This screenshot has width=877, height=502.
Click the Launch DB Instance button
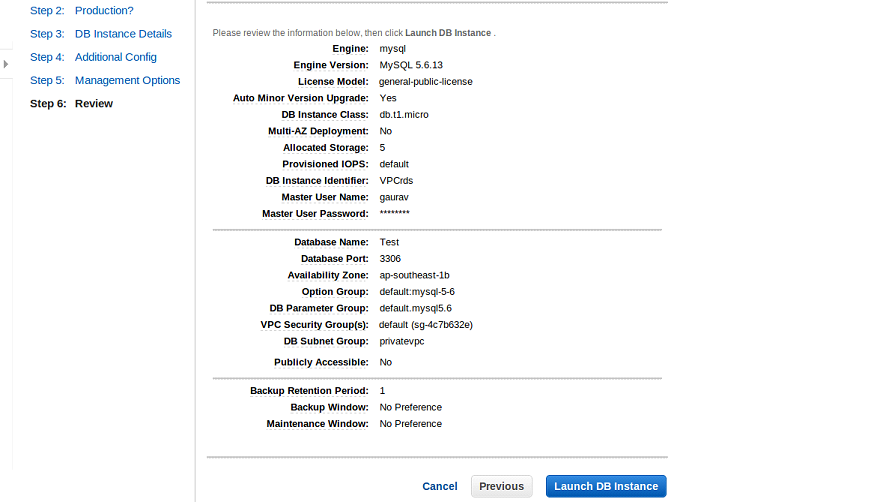(x=606, y=486)
